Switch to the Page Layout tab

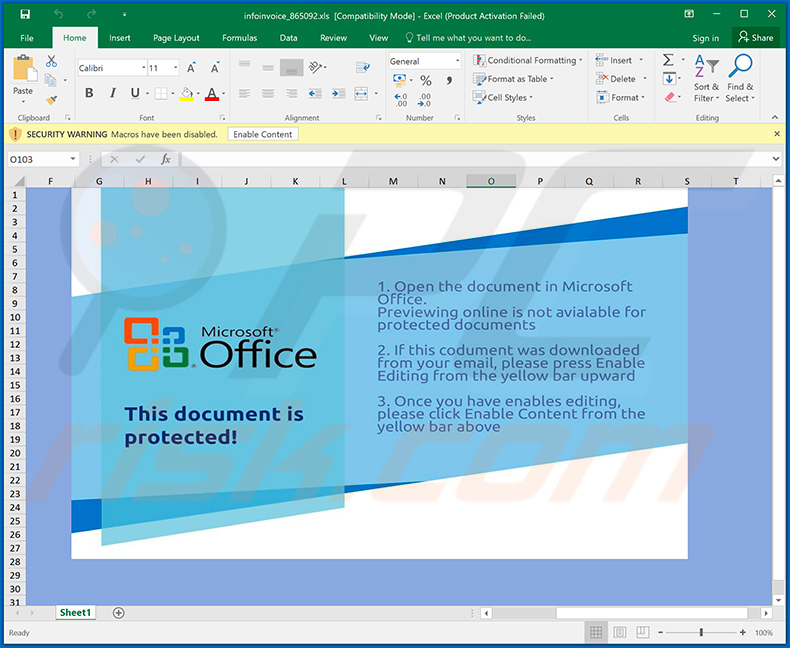click(176, 38)
